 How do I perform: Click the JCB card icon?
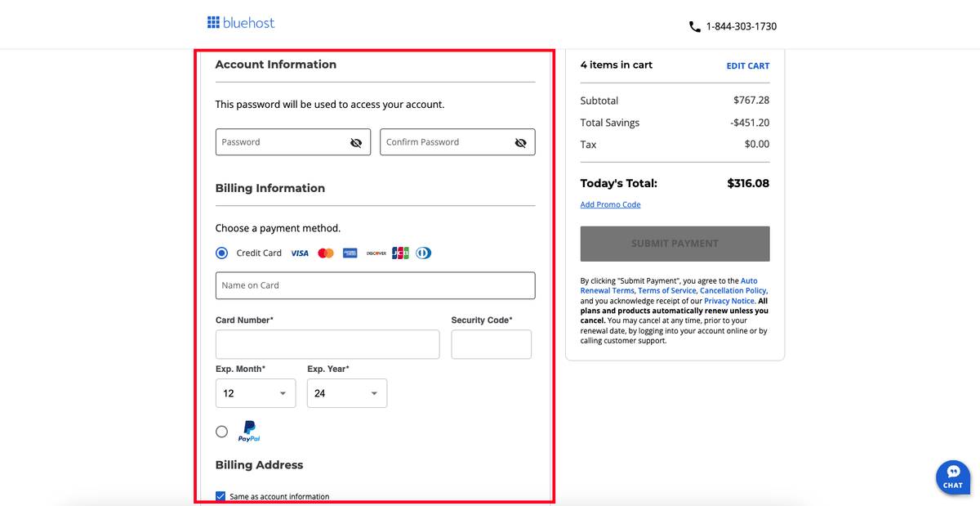(x=400, y=253)
